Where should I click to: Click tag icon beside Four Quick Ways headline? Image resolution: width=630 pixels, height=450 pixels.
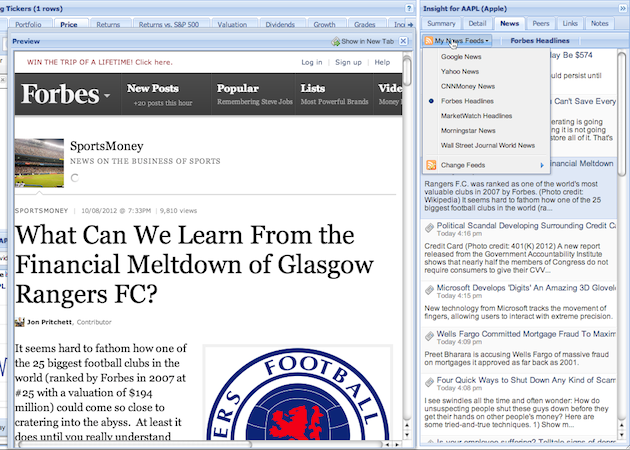coord(429,382)
